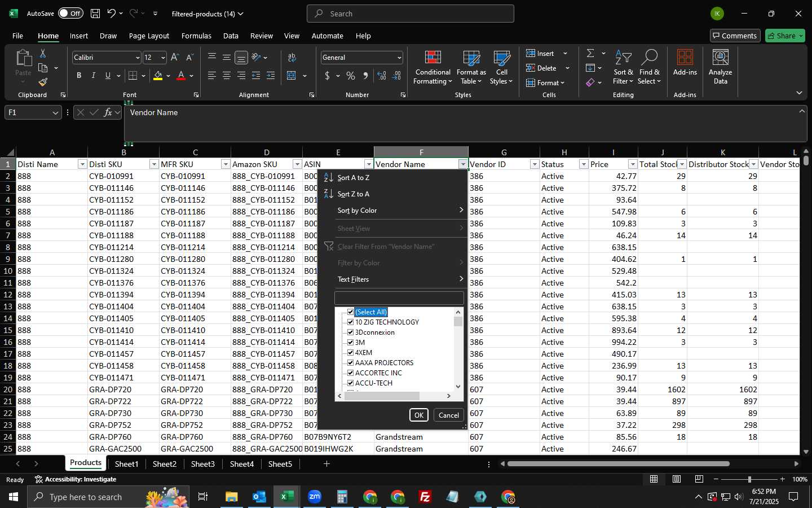
Task: Toggle Italic formatting
Action: point(93,76)
